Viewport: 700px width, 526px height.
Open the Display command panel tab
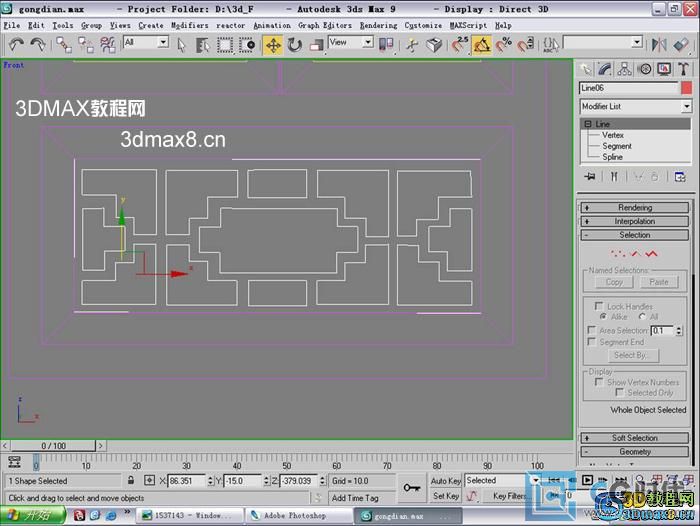tap(664, 69)
